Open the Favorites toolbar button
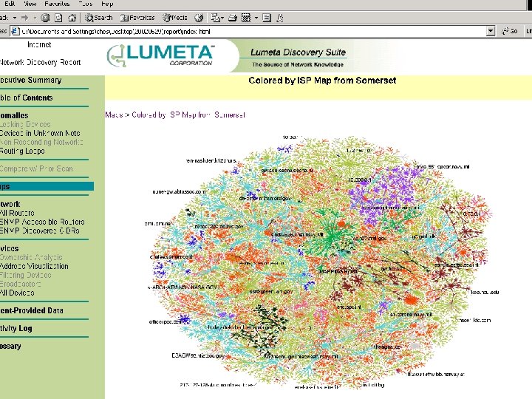 point(137,18)
